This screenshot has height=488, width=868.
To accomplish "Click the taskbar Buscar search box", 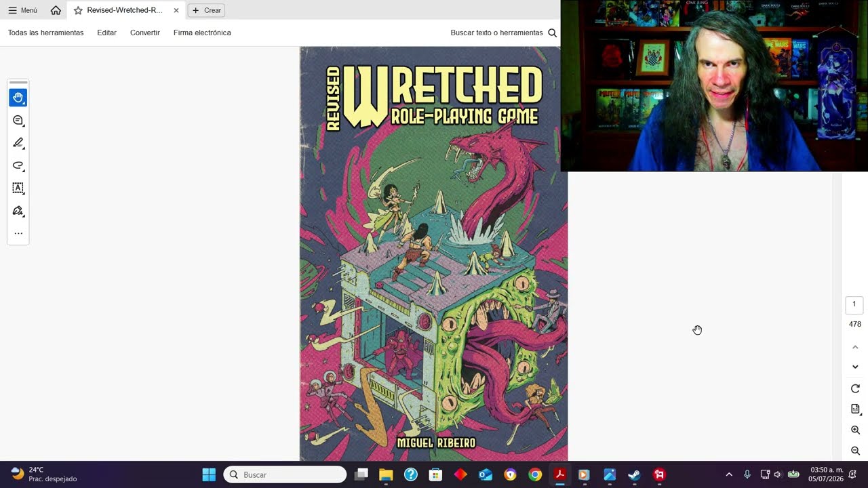I will pyautogui.click(x=285, y=474).
